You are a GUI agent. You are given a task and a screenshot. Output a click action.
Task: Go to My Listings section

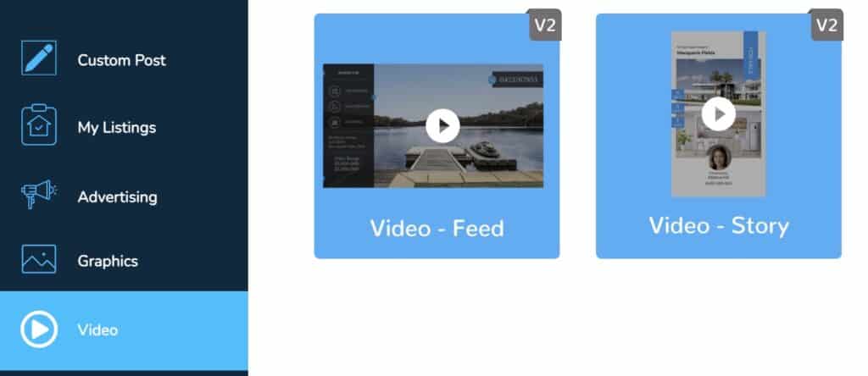(x=117, y=128)
